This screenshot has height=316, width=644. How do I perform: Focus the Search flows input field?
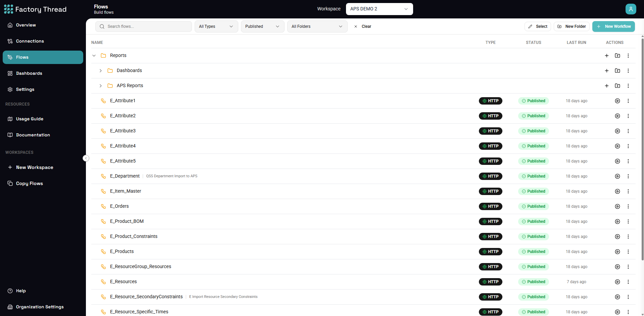tap(144, 26)
